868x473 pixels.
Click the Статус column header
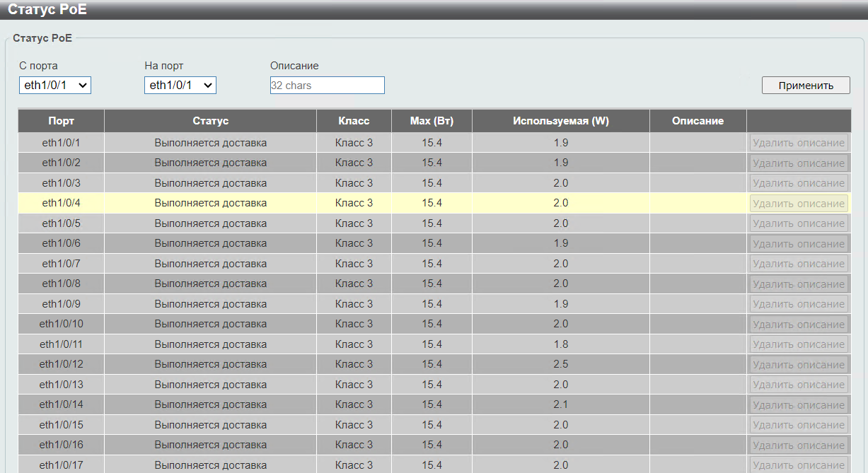tap(210, 121)
